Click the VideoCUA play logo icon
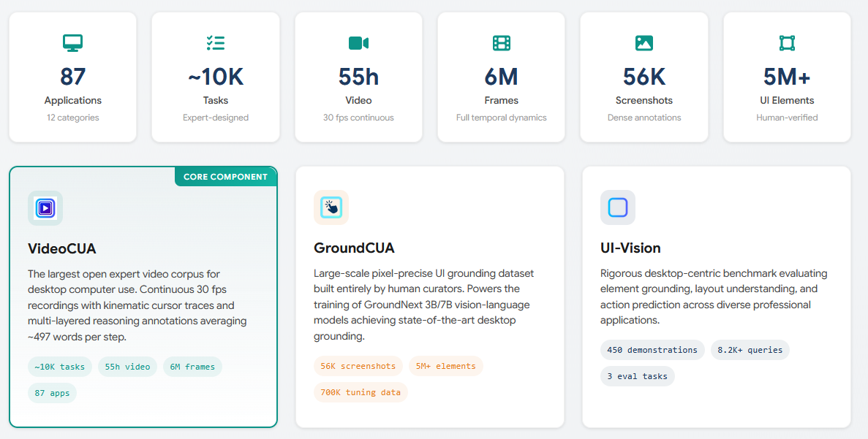This screenshot has height=439, width=868. pos(45,208)
